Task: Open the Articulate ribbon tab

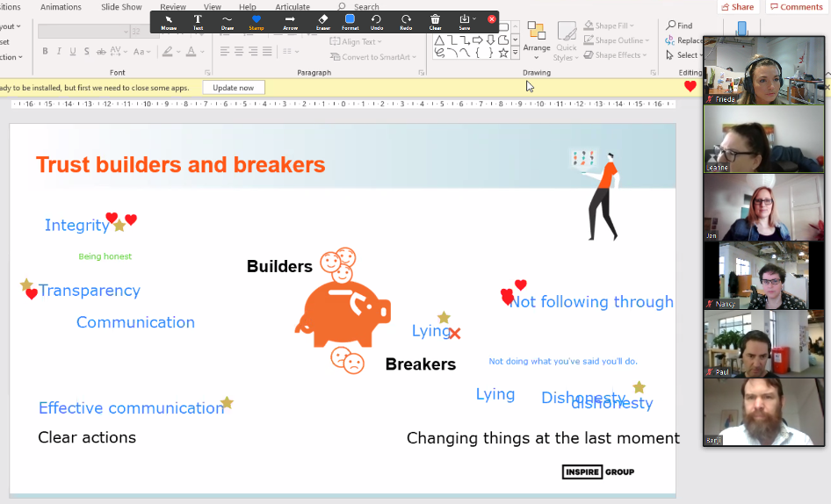Action: [x=293, y=7]
